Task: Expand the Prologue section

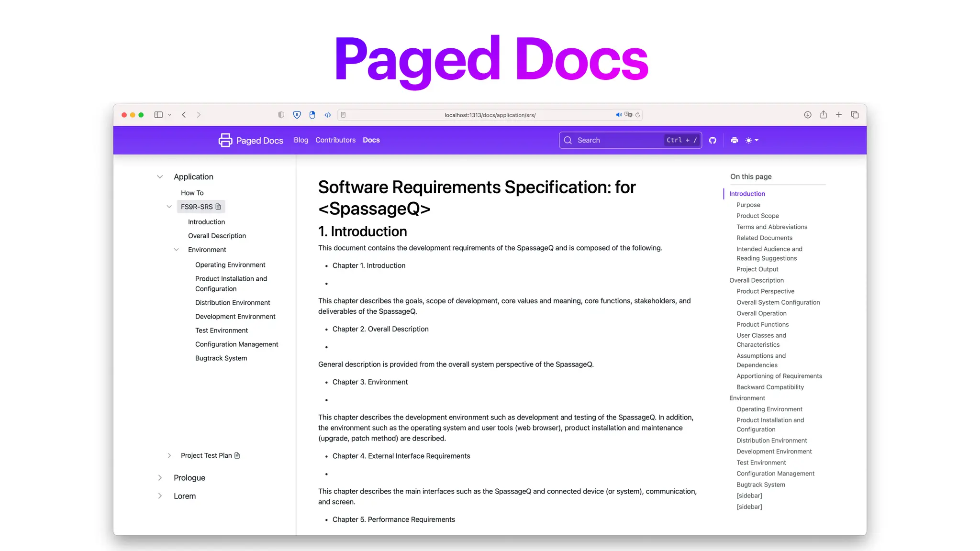Action: [x=160, y=478]
